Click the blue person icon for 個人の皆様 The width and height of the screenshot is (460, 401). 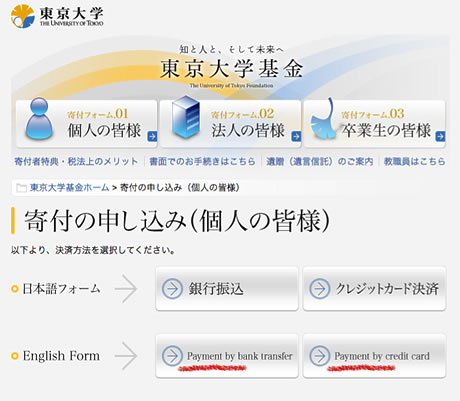pyautogui.click(x=39, y=119)
